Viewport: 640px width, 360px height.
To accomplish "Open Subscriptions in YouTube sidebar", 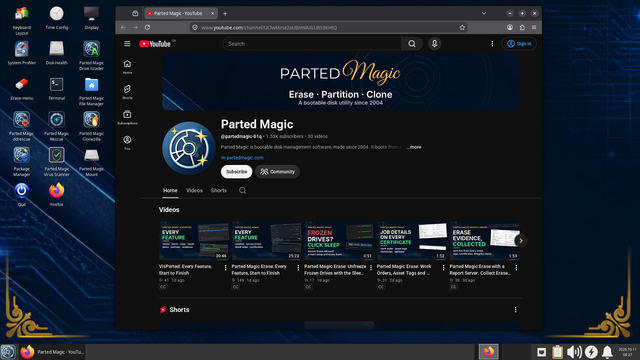I will pyautogui.click(x=127, y=118).
